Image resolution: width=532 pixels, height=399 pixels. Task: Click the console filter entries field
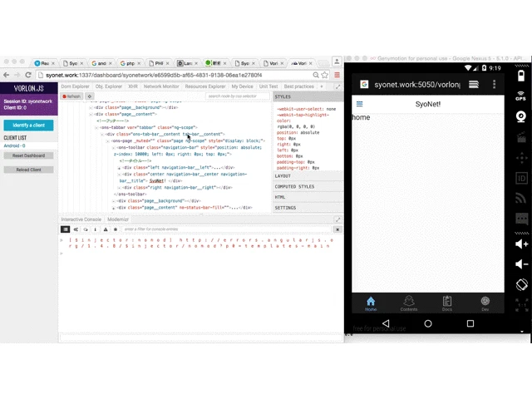[226, 229]
